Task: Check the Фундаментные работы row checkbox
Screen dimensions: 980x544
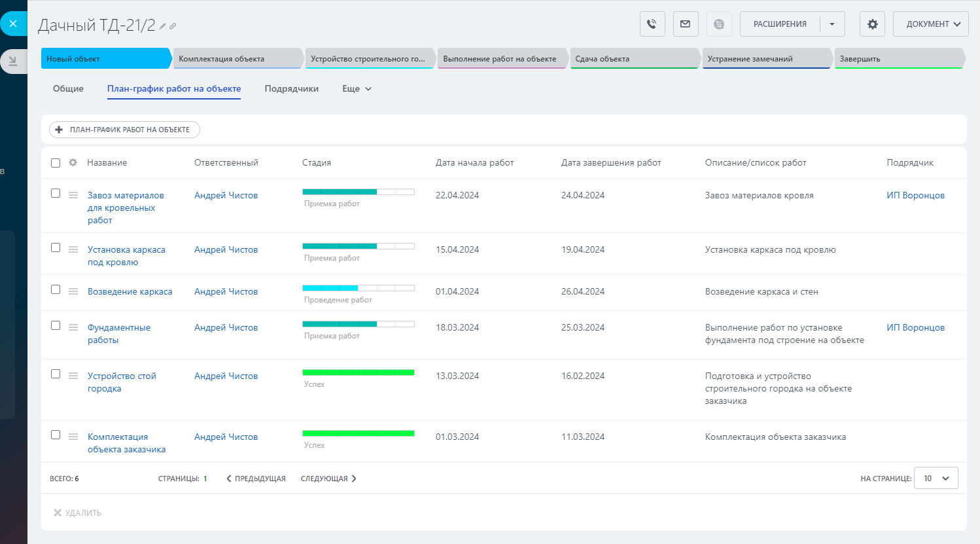Action: pos(56,326)
